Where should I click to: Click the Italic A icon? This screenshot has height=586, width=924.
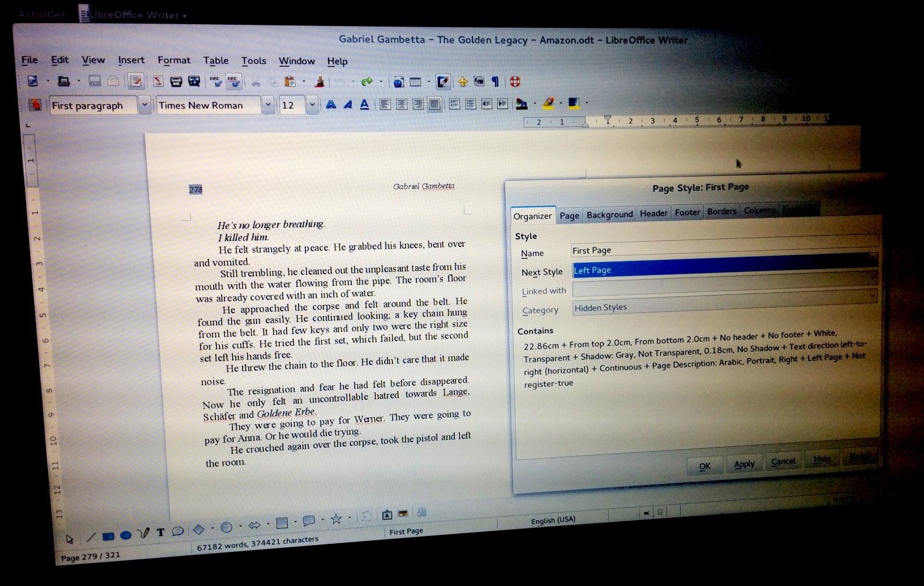tap(348, 104)
